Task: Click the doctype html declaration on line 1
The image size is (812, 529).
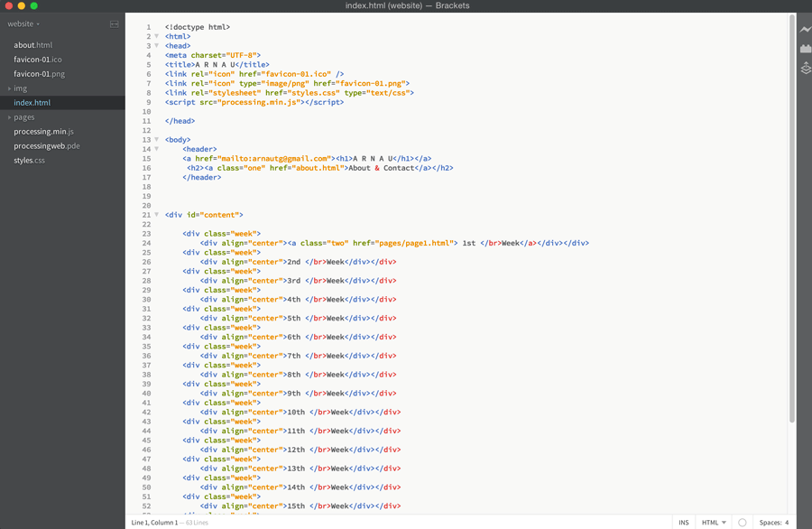Action: [198, 27]
